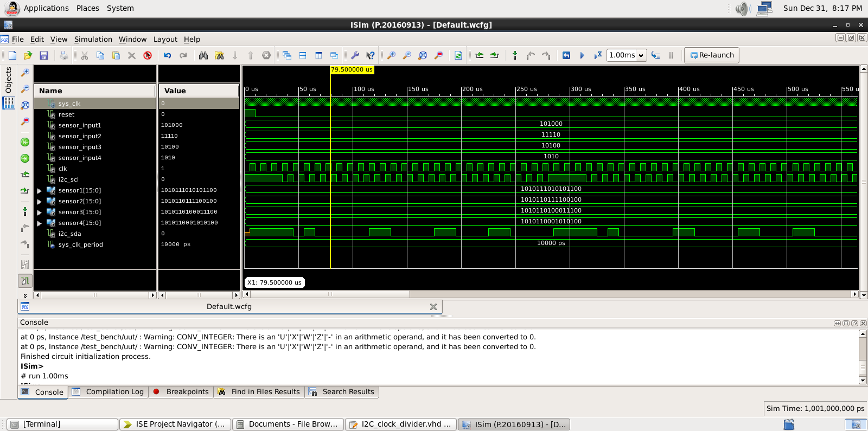Image resolution: width=868 pixels, height=431 pixels.
Task: Create a new file with the New icon
Action: point(12,55)
